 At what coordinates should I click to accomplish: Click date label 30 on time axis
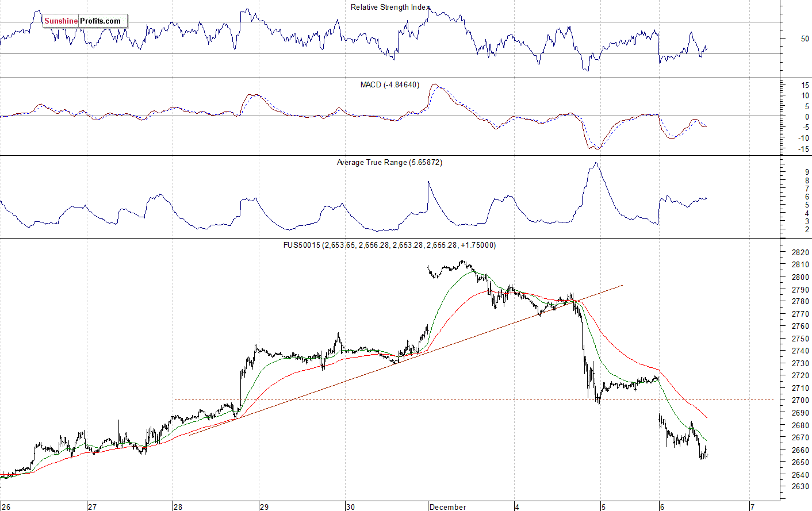(351, 506)
